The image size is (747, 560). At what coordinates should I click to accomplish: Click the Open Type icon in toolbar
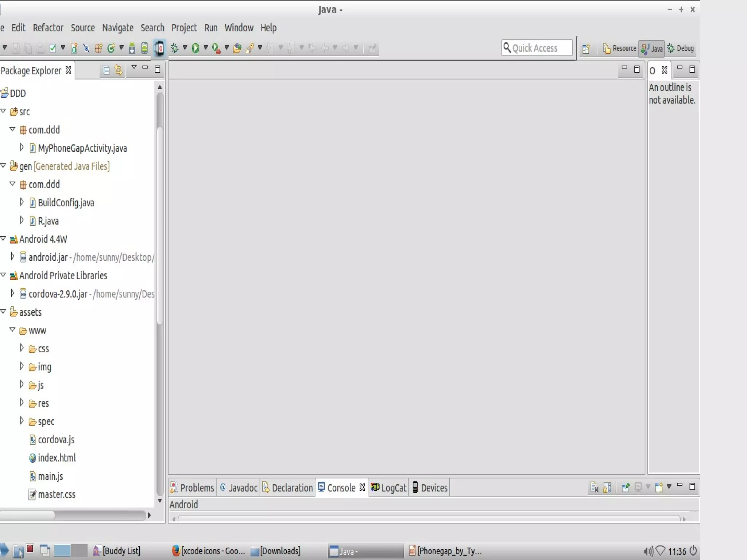pyautogui.click(x=237, y=48)
